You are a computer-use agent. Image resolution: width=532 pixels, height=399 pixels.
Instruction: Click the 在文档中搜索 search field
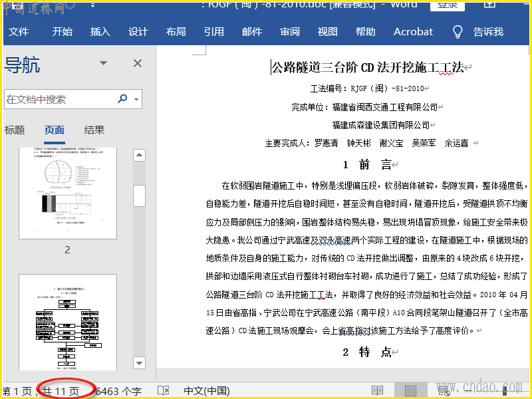point(59,99)
